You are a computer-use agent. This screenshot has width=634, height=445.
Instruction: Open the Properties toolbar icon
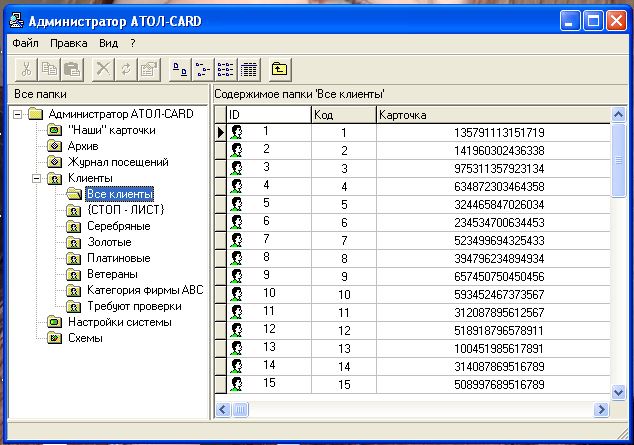(149, 69)
